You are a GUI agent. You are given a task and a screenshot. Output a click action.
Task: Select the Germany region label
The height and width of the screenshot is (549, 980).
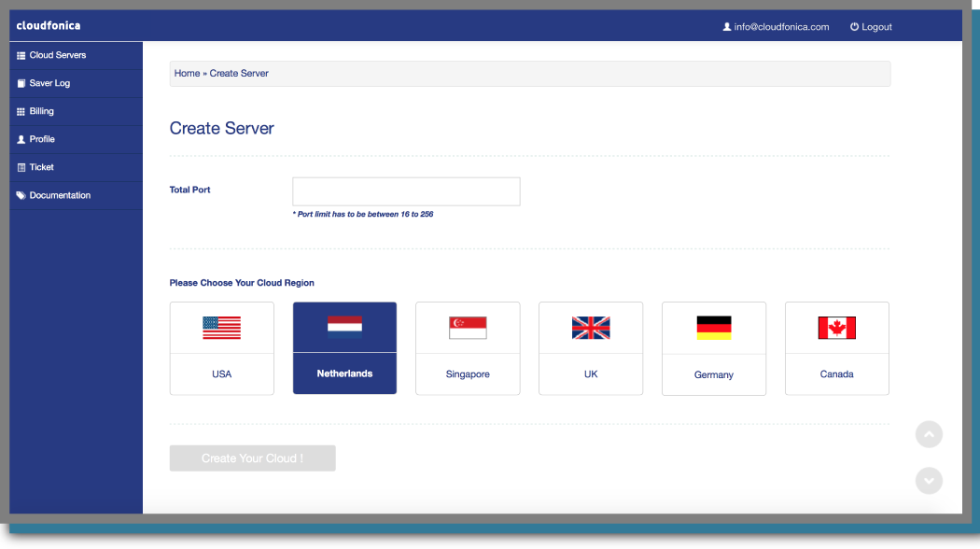point(714,374)
